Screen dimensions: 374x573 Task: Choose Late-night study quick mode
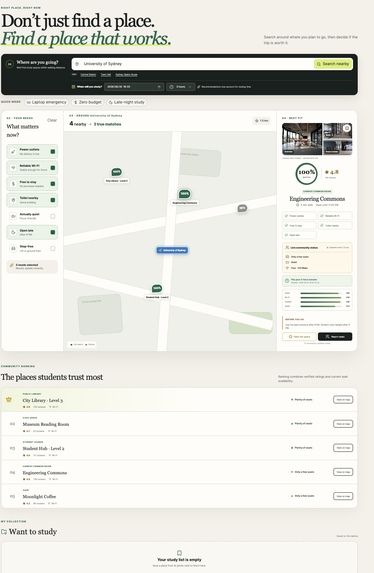tap(127, 102)
